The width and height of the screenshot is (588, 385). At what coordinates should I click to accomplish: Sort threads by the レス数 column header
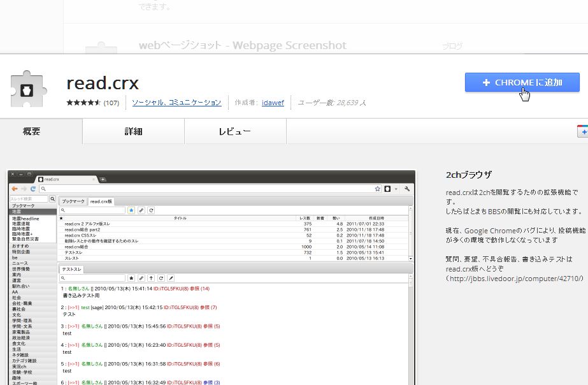pos(305,218)
